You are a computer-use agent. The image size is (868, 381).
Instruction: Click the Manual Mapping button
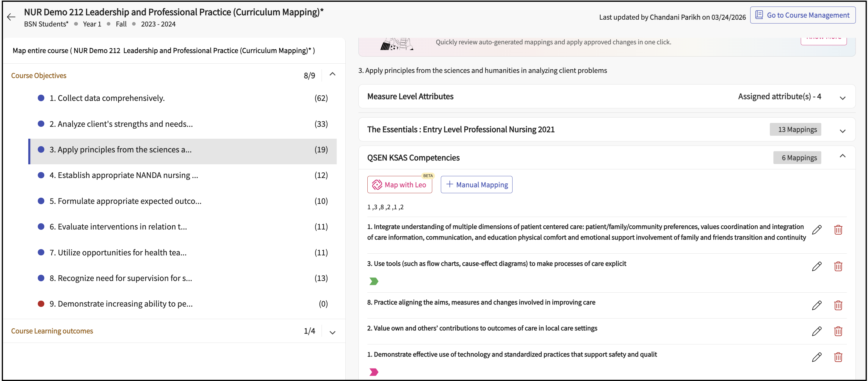(x=477, y=185)
